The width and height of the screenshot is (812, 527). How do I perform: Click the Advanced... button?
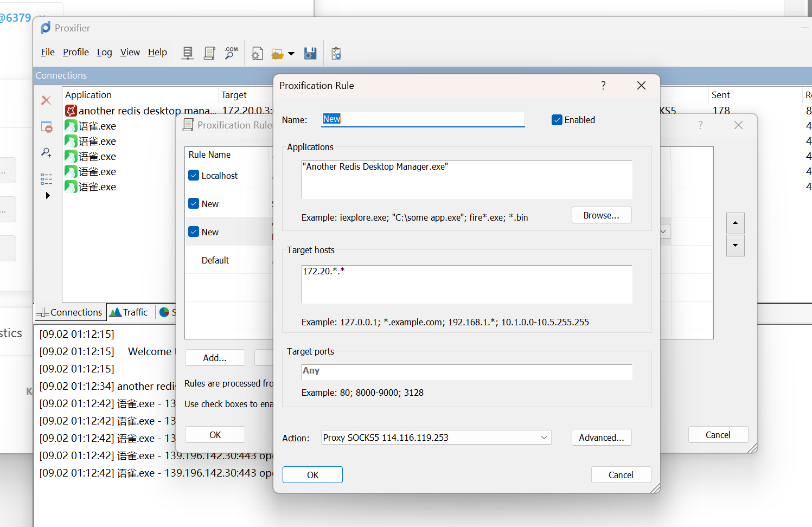[x=602, y=438]
